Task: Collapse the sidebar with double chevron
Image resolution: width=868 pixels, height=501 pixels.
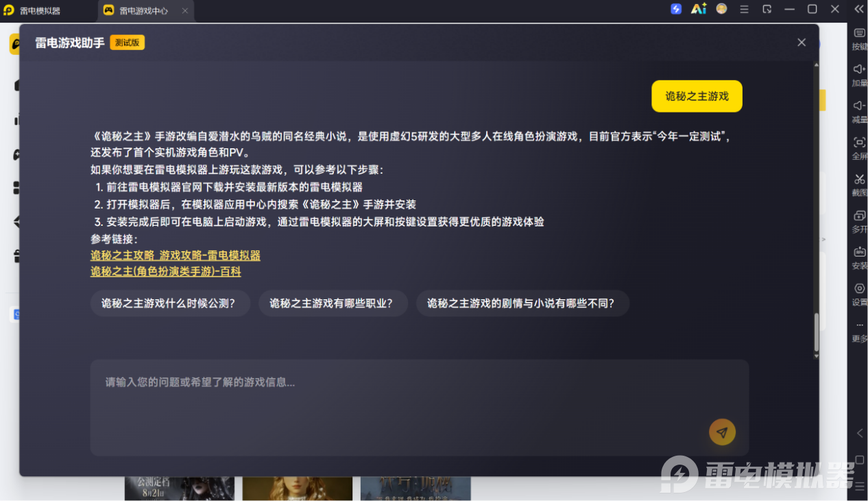Action: click(x=859, y=9)
